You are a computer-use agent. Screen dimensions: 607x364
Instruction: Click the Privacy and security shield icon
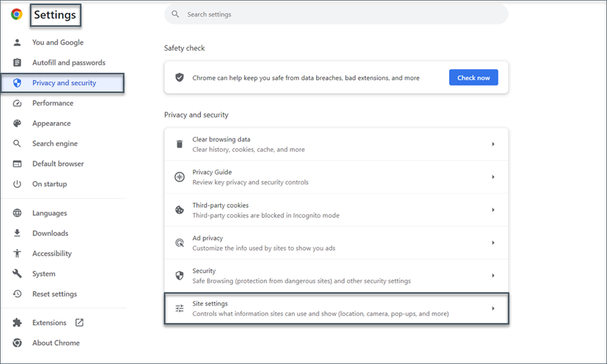tap(17, 83)
